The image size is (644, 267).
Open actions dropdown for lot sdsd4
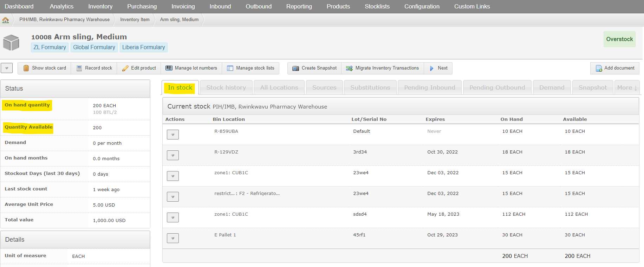pos(173,217)
